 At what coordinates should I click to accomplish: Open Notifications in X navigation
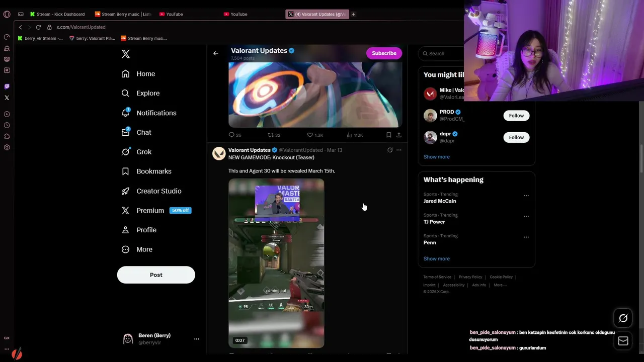point(149,113)
